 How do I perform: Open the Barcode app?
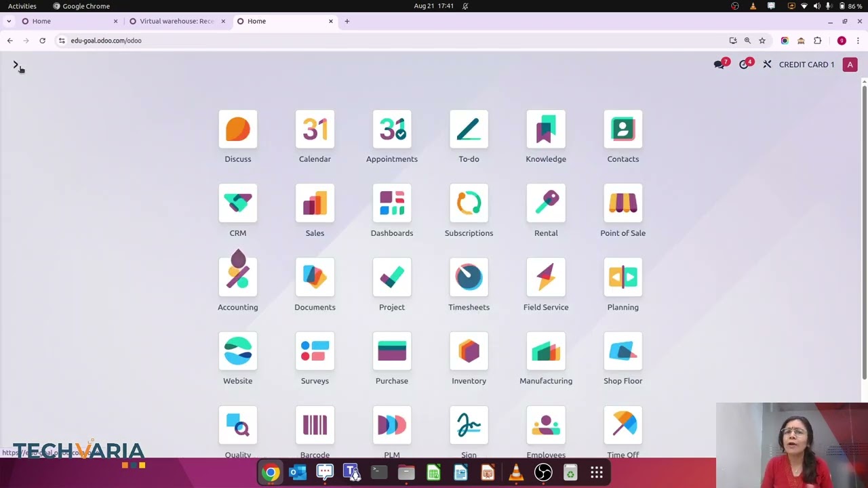coord(315,425)
